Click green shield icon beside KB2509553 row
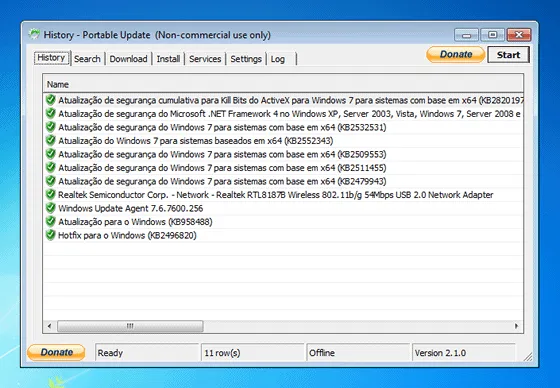 coord(51,154)
